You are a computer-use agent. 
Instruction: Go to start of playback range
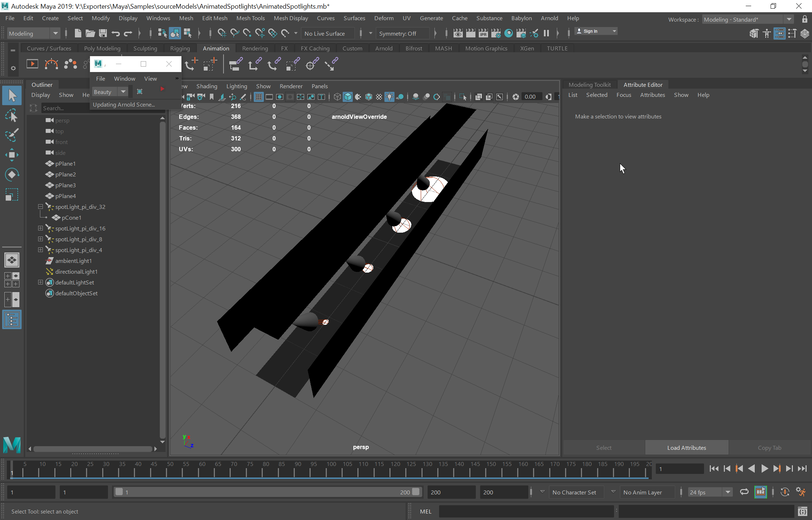(714, 469)
